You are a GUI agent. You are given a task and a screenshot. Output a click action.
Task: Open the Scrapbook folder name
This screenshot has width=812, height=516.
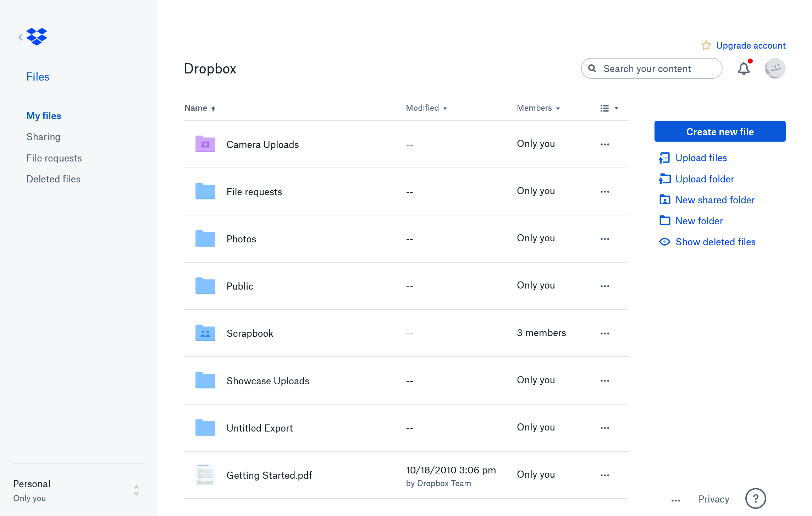[x=250, y=333]
